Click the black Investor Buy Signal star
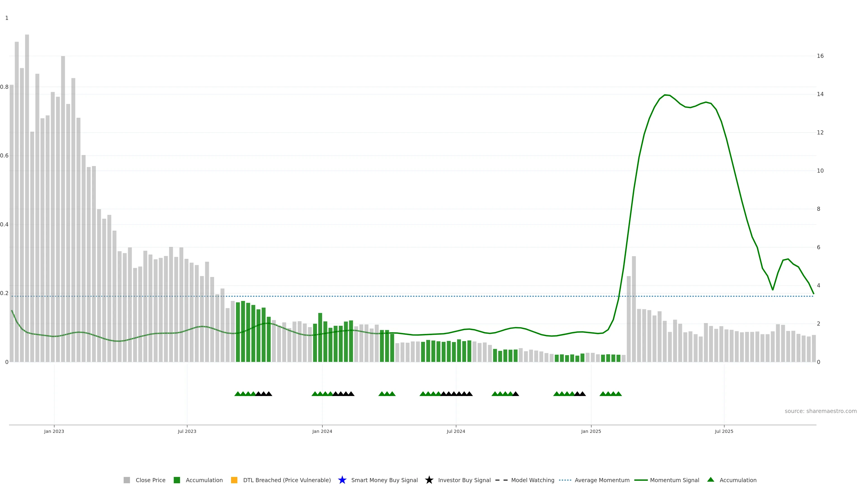Image resolution: width=868 pixels, height=488 pixels. click(429, 480)
